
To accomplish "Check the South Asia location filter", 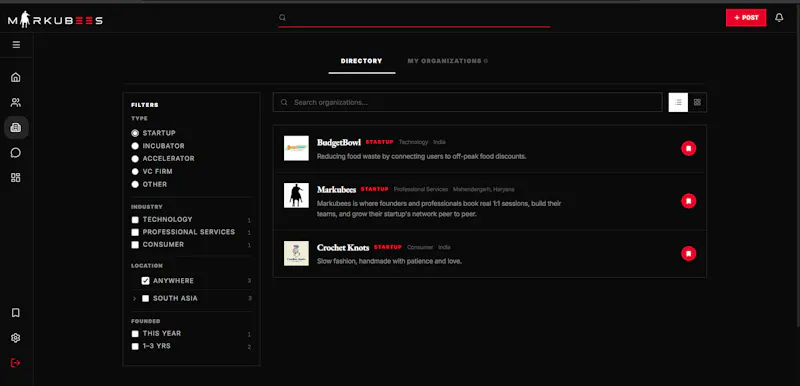I will (145, 298).
